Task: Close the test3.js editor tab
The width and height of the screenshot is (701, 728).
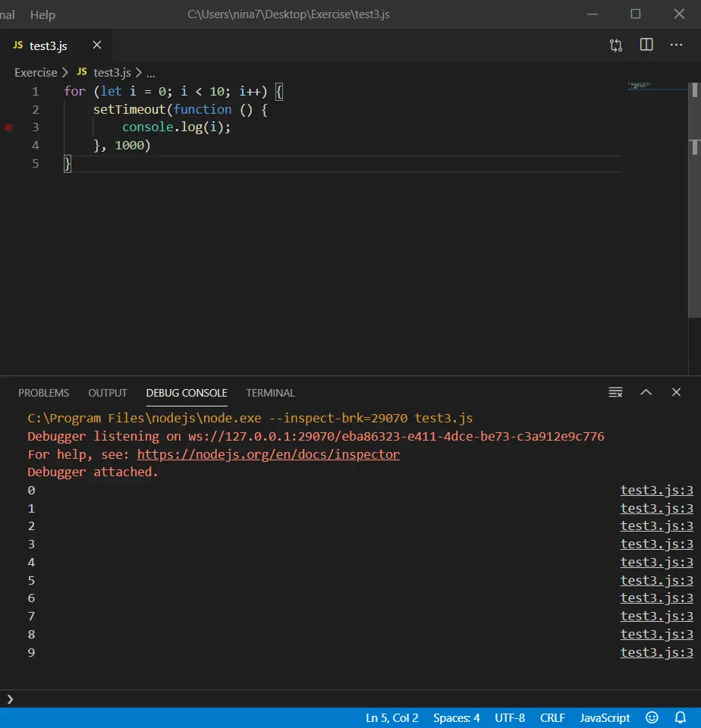Action: click(97, 45)
